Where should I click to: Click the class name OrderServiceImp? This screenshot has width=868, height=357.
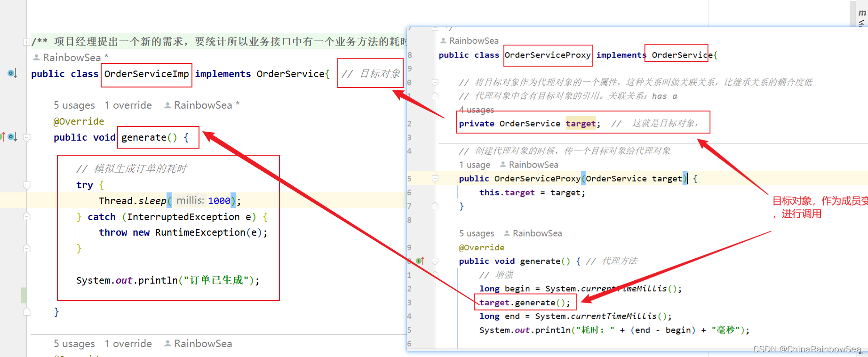[x=146, y=74]
